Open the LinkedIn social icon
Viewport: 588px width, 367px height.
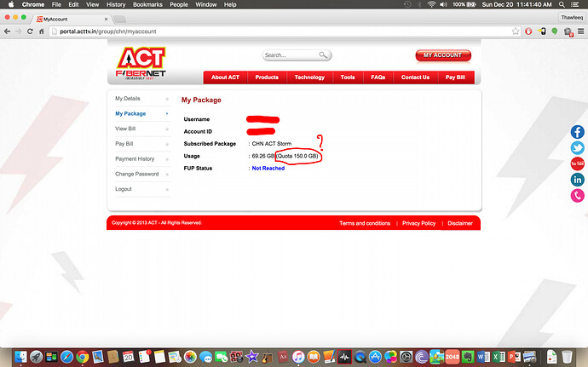pyautogui.click(x=578, y=180)
